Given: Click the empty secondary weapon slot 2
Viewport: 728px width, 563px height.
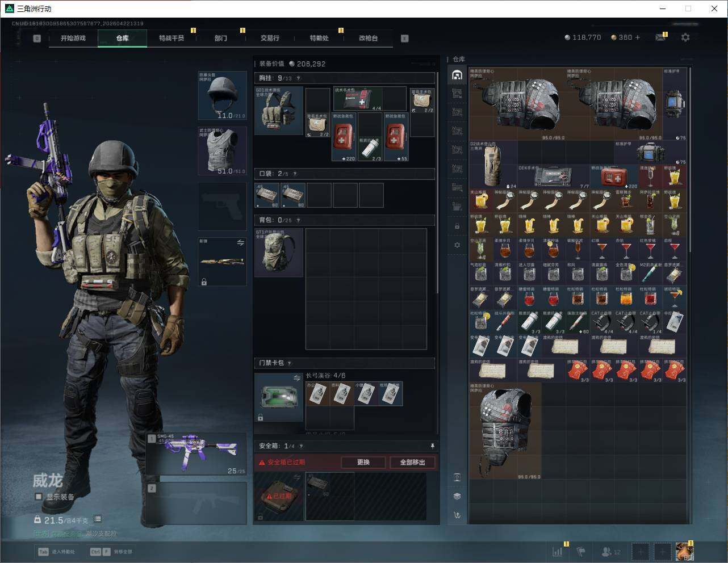Looking at the screenshot, I should click(x=196, y=503).
